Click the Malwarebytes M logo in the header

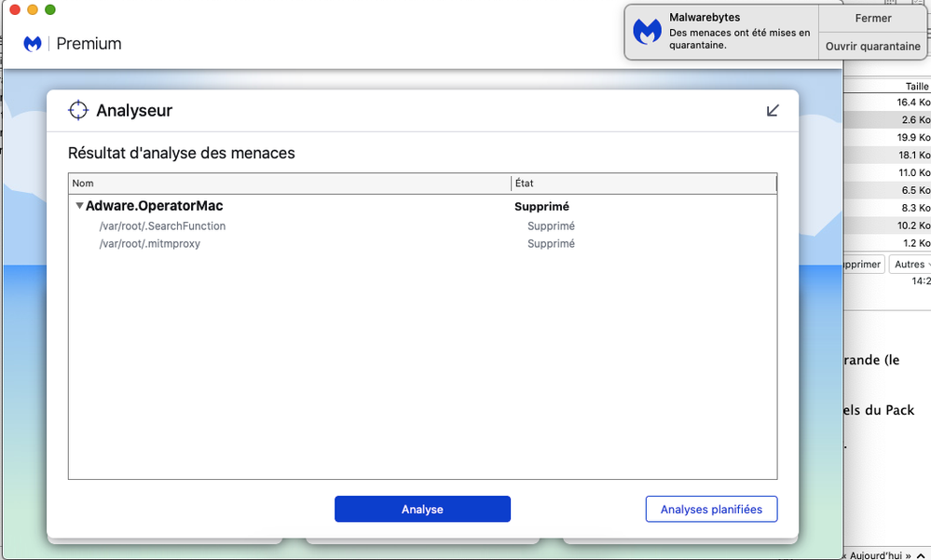[x=33, y=43]
